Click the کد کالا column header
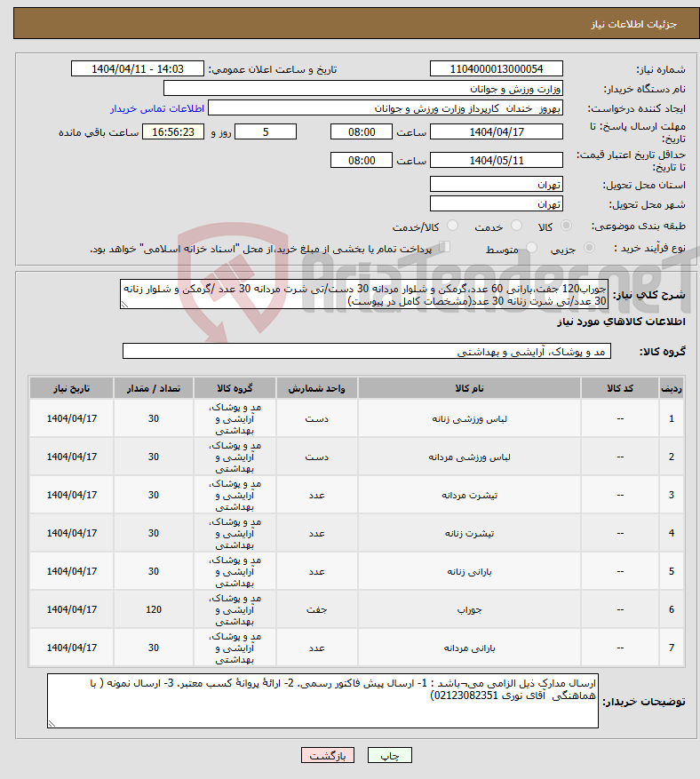 point(620,388)
